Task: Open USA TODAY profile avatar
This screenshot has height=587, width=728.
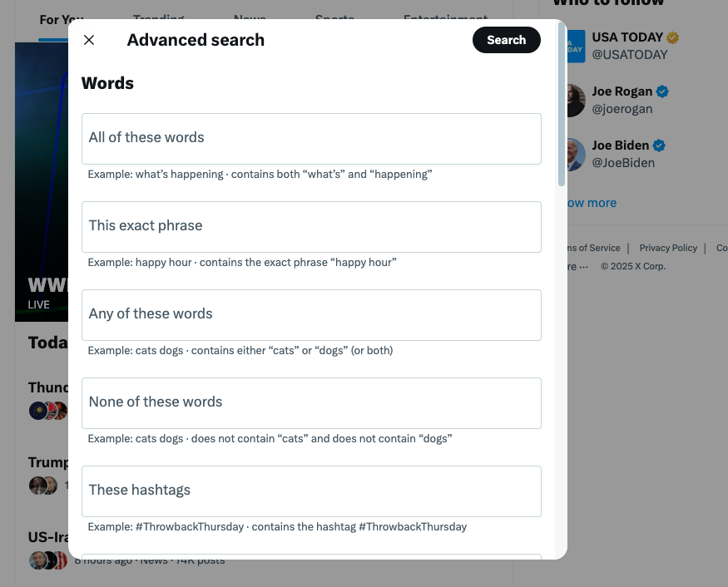Action: pyautogui.click(x=577, y=47)
